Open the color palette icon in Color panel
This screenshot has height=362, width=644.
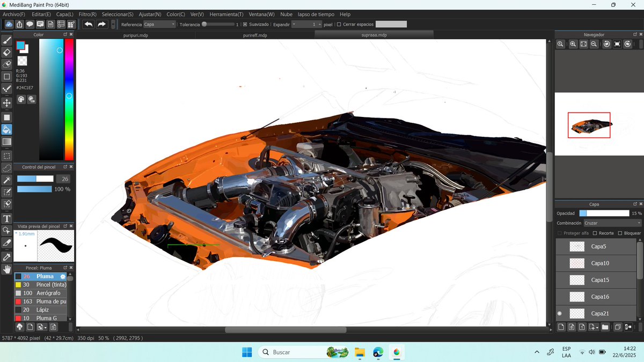(x=21, y=99)
